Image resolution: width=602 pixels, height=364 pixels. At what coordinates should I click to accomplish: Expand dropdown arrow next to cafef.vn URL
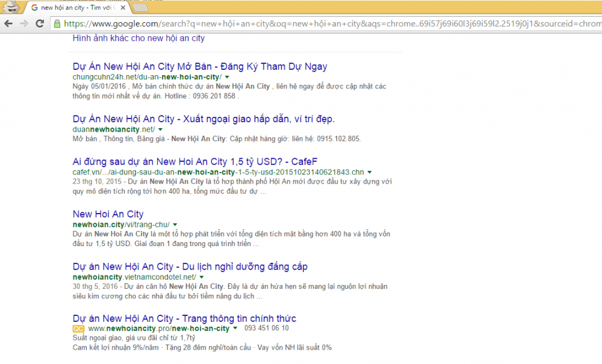[370, 172]
